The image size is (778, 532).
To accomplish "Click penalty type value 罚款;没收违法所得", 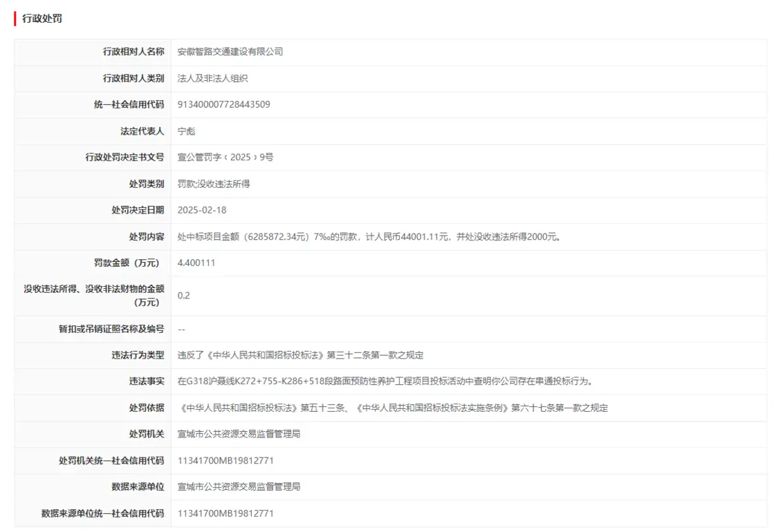I will 214,184.
